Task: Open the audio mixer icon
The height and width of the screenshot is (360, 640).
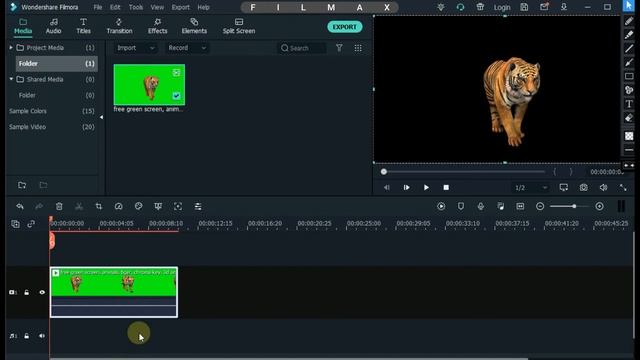Action: point(500,207)
